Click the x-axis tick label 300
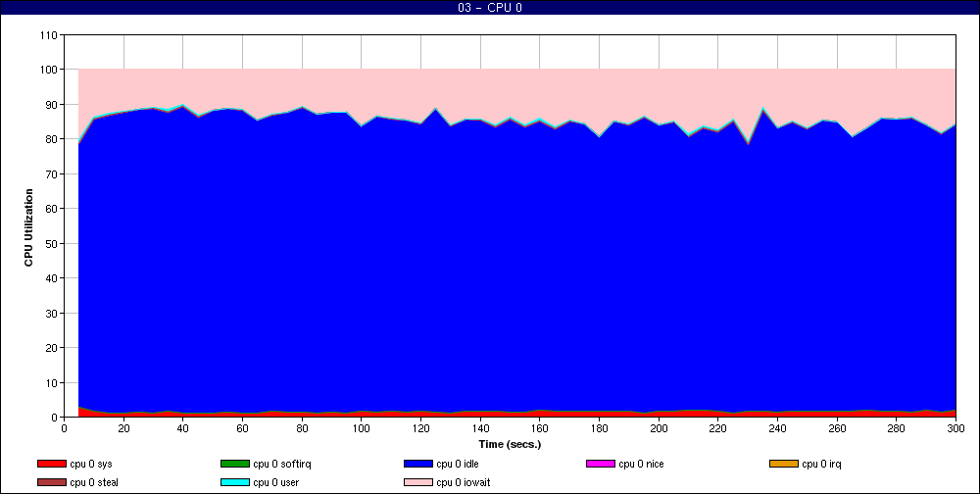The image size is (980, 494). [955, 428]
